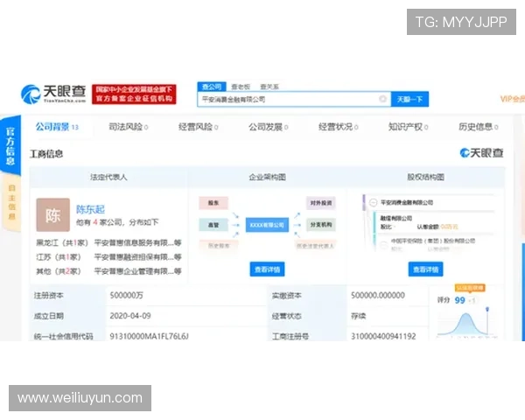Collapse the 平安消费金融有限公司 equity tree node
Viewport: 525px width, 420px height.
tap(373, 203)
